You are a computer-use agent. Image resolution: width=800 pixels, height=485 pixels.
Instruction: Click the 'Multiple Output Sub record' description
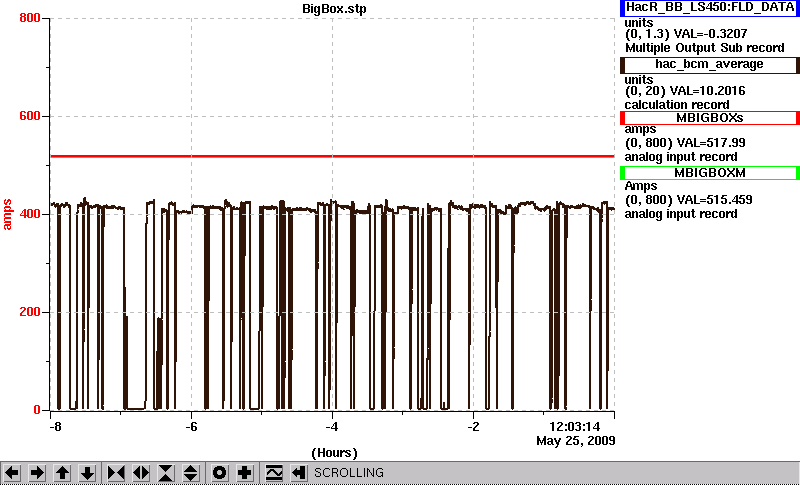point(705,48)
